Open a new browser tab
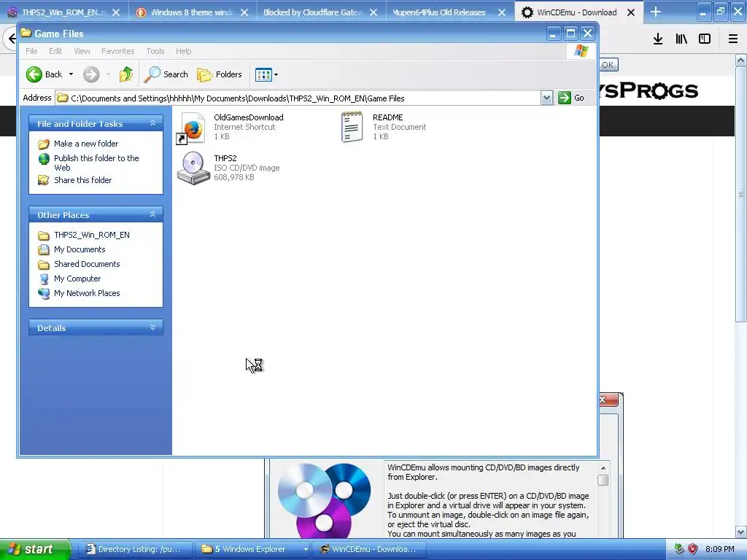 tap(656, 12)
